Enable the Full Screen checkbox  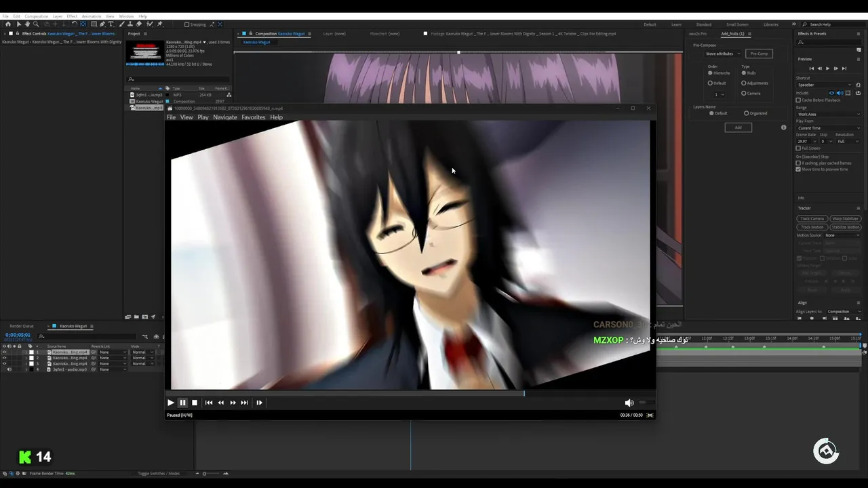click(x=798, y=148)
